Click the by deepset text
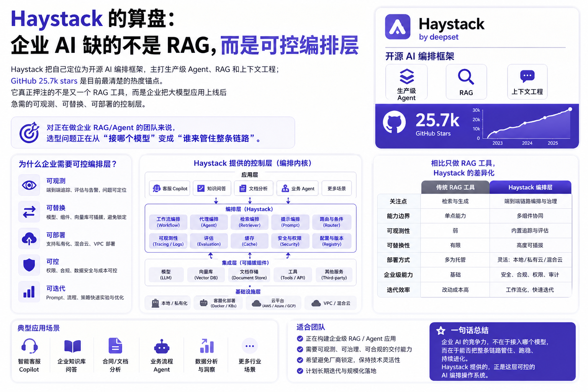The width and height of the screenshot is (588, 392). pos(439,37)
